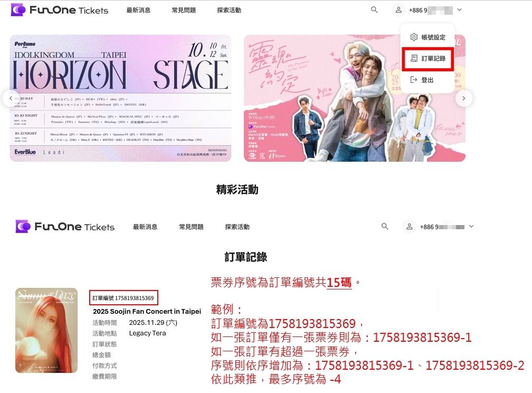Show next banner with right carousel arrow
The width and height of the screenshot is (532, 393).
click(463, 98)
